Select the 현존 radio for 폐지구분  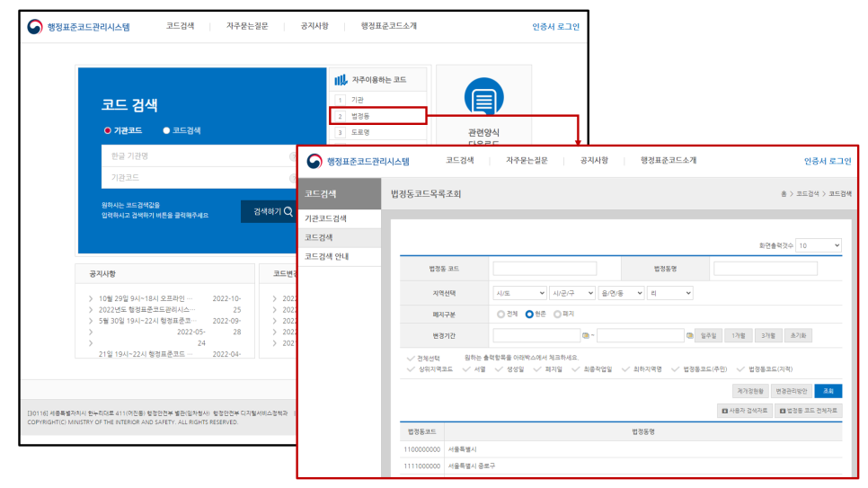[x=529, y=314]
